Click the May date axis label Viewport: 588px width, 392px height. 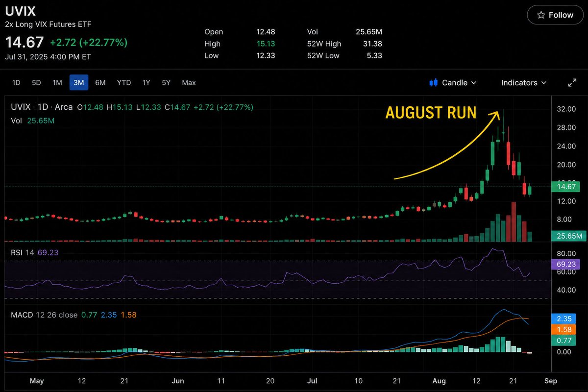coord(37,381)
